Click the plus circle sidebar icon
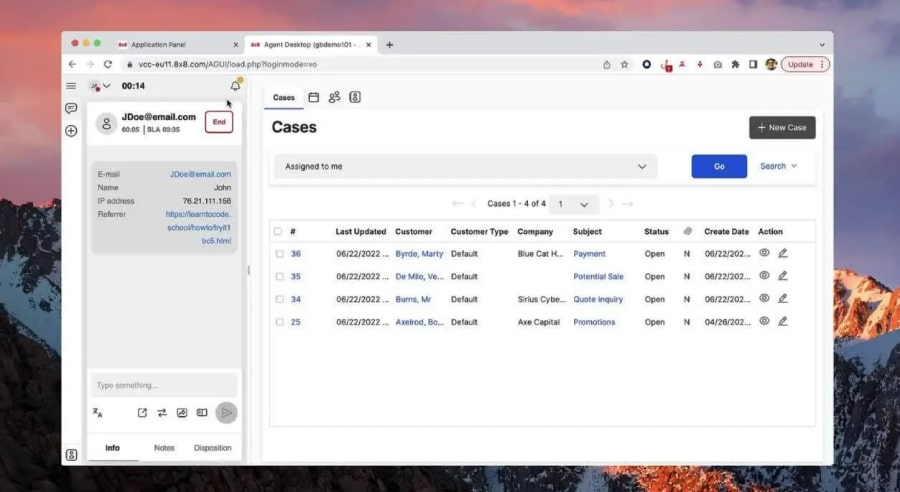The width and height of the screenshot is (900, 492). click(71, 131)
